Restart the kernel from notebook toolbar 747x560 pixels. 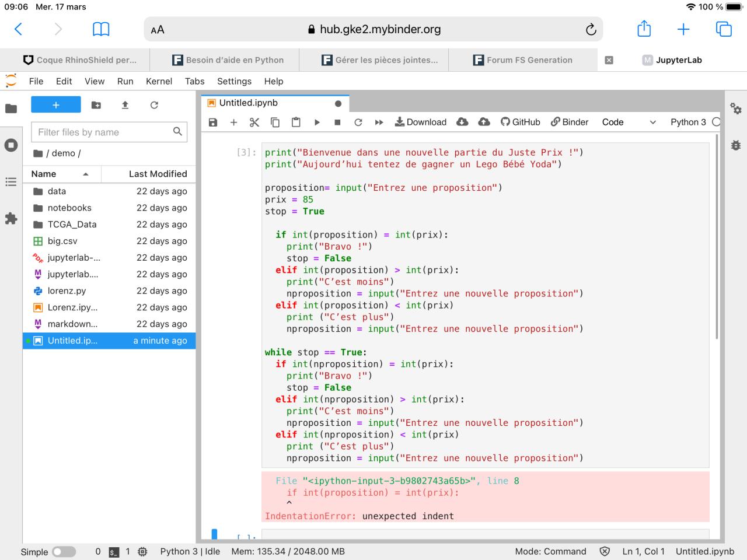click(x=358, y=122)
